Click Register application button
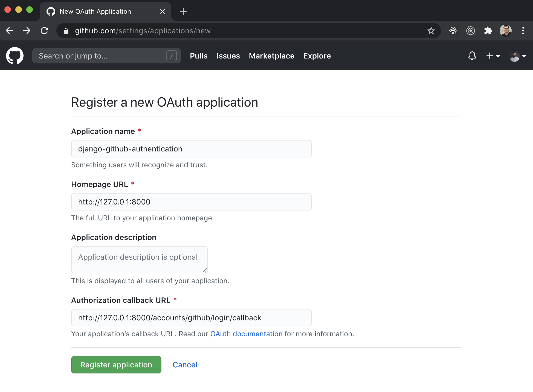The height and width of the screenshot is (392, 533). click(116, 365)
